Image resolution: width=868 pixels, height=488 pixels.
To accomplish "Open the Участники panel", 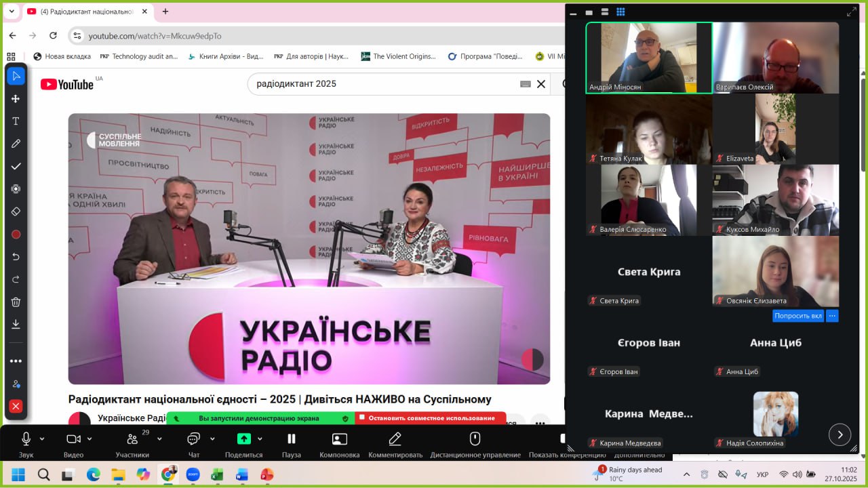I will [x=132, y=444].
